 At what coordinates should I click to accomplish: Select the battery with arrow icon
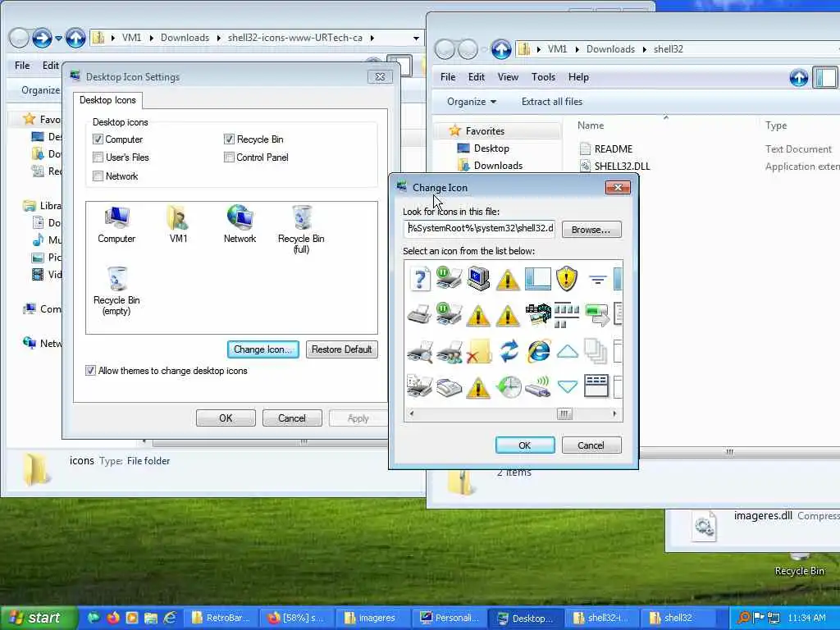[597, 314]
